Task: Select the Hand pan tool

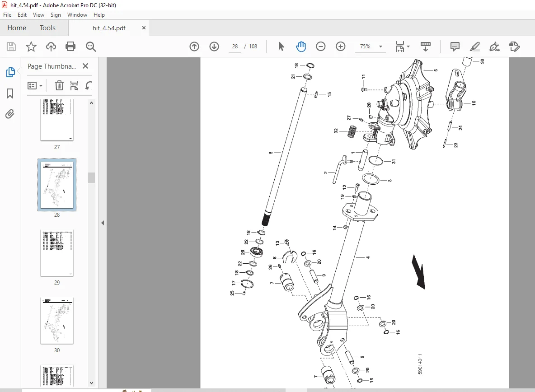Action: [x=300, y=47]
